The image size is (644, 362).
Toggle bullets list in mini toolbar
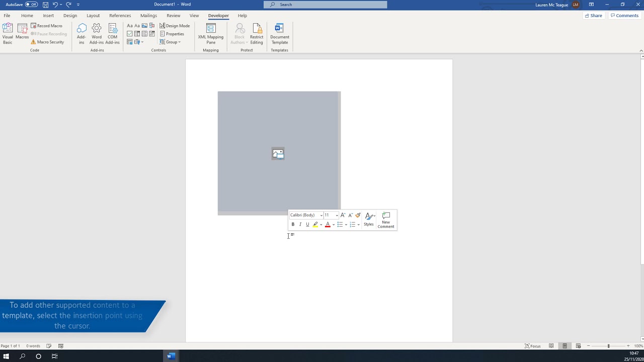[340, 224]
